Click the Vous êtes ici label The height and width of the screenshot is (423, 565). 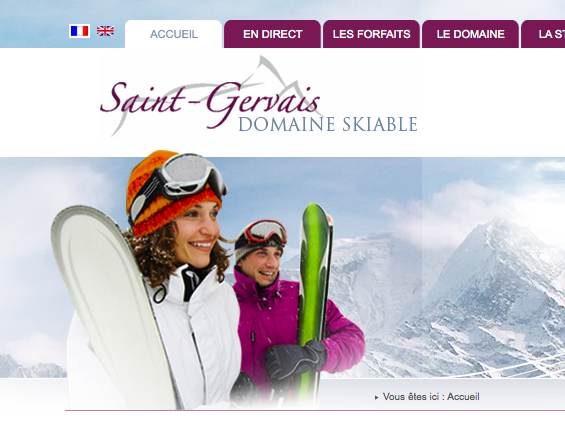(411, 397)
